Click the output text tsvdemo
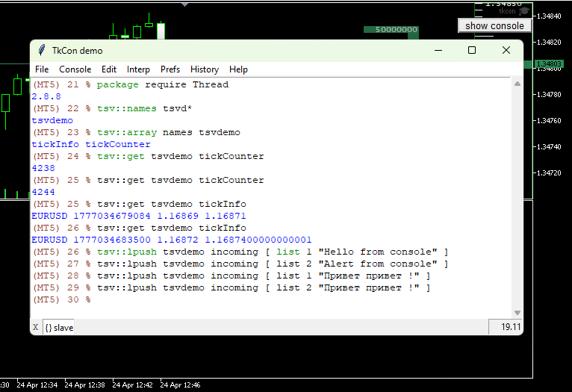The width and height of the screenshot is (572, 392). [52, 120]
